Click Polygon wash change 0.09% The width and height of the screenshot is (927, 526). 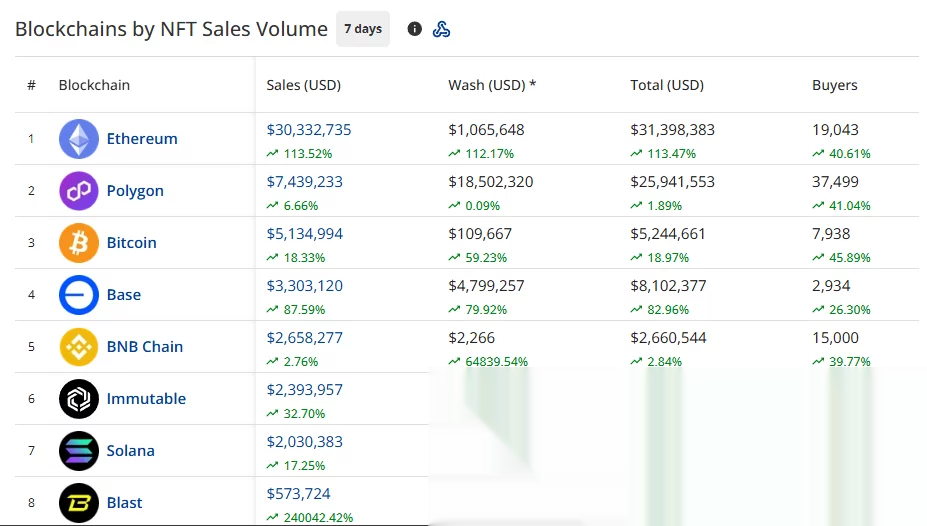coord(482,206)
